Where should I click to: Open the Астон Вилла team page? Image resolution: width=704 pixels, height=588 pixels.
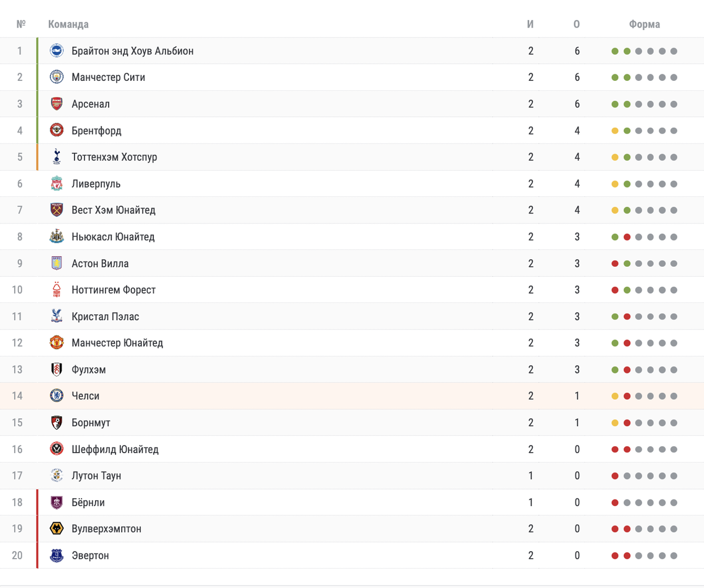pos(100,263)
